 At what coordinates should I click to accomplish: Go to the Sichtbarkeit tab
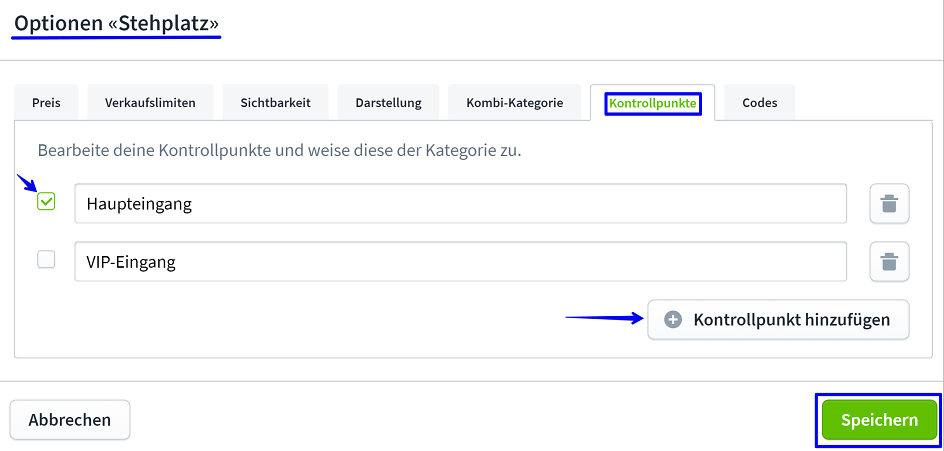click(x=275, y=103)
